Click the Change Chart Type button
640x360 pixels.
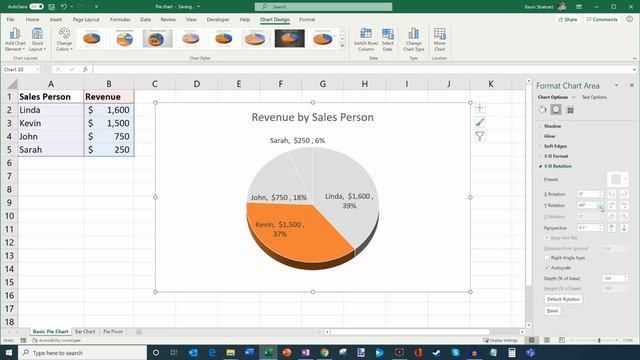pyautogui.click(x=413, y=40)
